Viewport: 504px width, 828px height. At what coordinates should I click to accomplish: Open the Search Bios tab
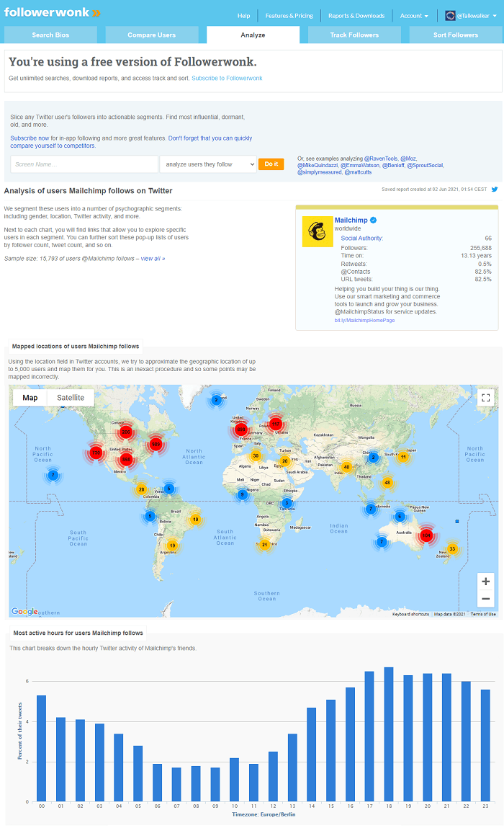pos(50,35)
